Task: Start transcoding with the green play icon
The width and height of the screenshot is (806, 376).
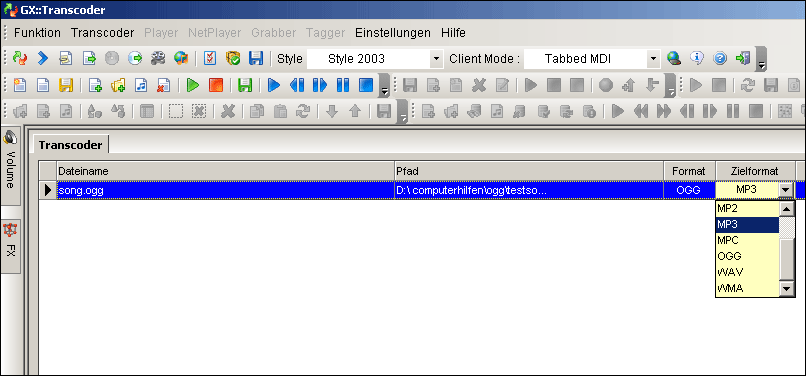Action: [x=193, y=85]
